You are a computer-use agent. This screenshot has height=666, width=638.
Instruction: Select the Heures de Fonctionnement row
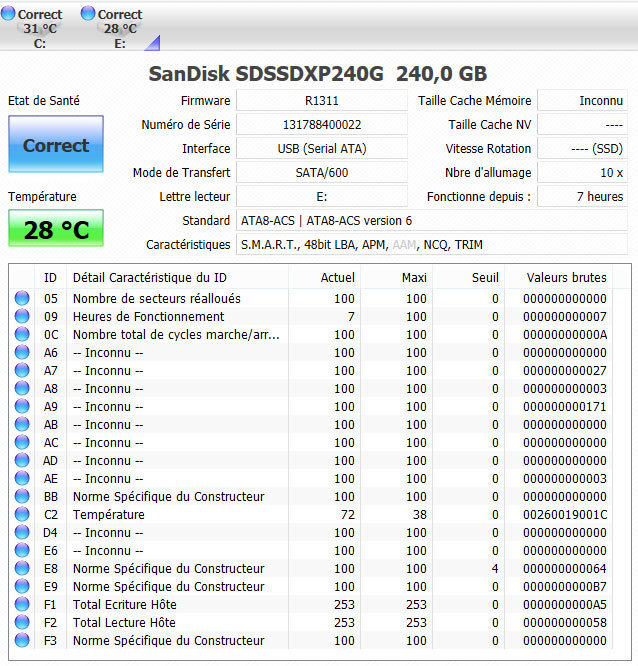click(x=311, y=316)
